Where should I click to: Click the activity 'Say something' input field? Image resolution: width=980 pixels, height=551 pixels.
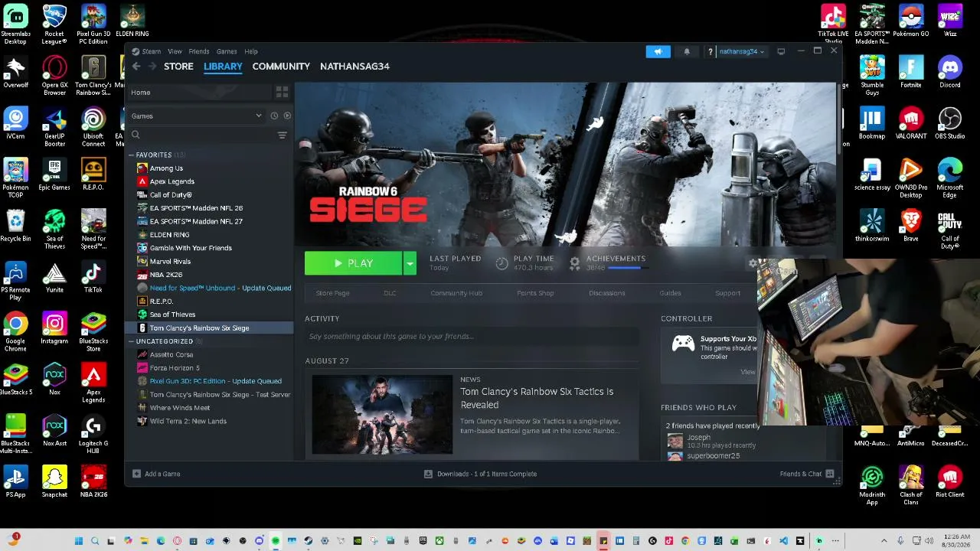(472, 337)
